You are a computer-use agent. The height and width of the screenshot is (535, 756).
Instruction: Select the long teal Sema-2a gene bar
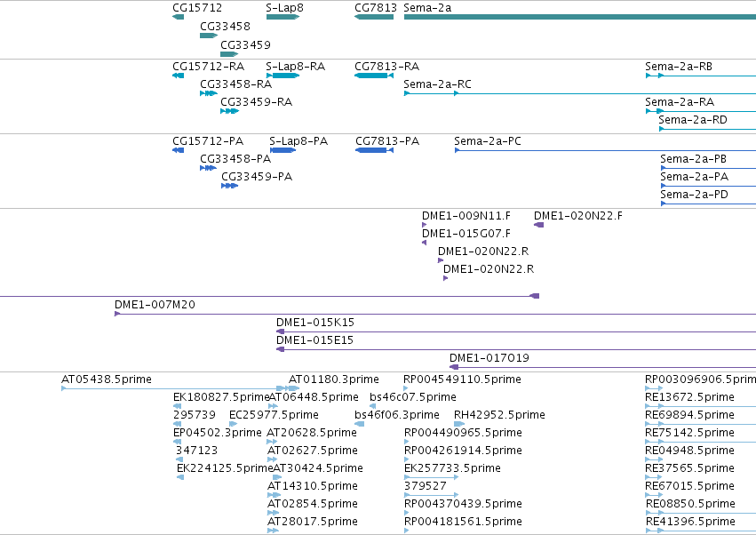tap(580, 17)
